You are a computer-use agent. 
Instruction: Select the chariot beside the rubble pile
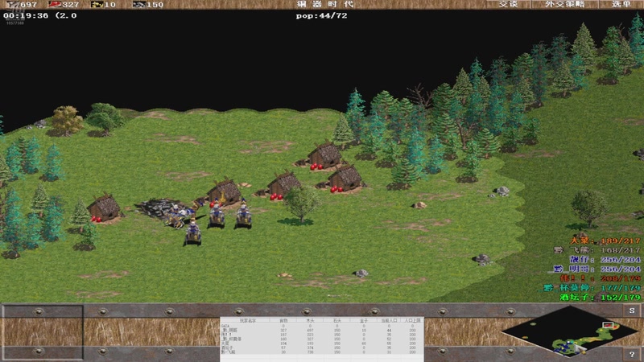(x=179, y=216)
